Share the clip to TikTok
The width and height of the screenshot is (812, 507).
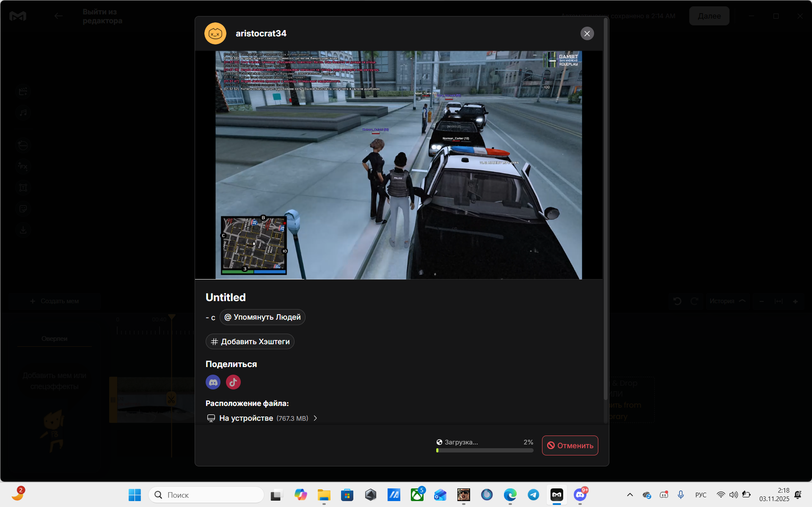coord(233,382)
